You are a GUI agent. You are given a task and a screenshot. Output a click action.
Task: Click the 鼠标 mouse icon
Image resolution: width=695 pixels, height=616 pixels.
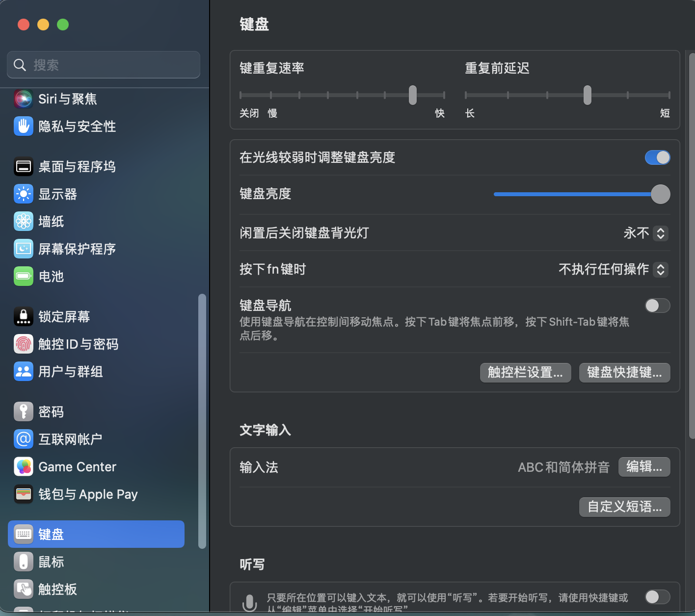click(x=23, y=562)
